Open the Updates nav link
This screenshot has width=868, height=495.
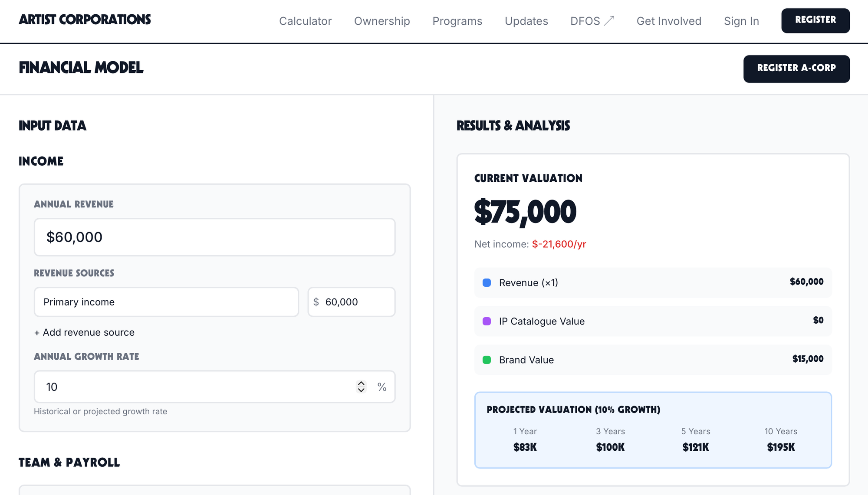(526, 21)
